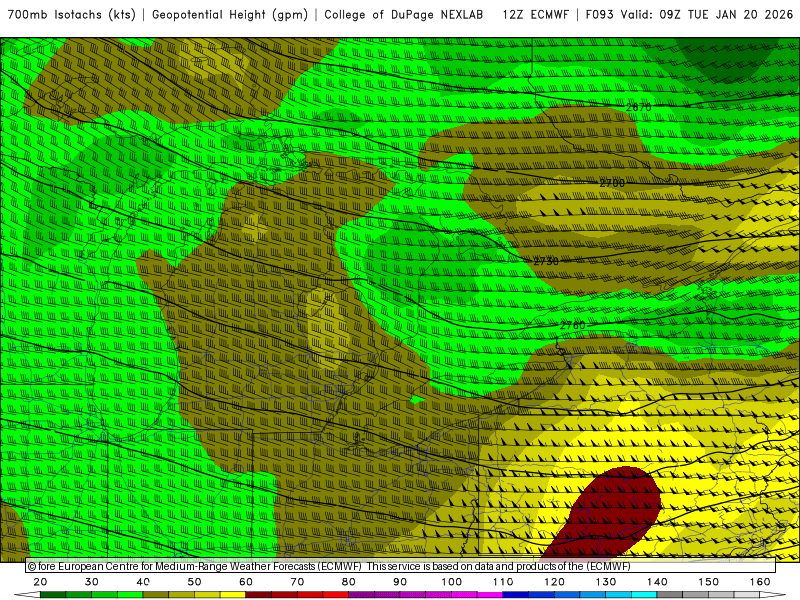Click the '20' label on the color scale

click(x=40, y=582)
